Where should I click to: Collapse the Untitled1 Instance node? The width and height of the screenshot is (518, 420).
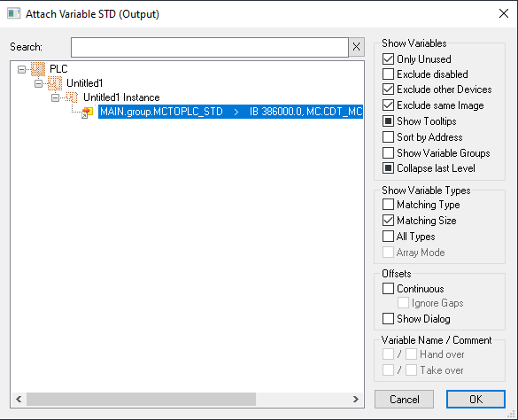pos(56,97)
